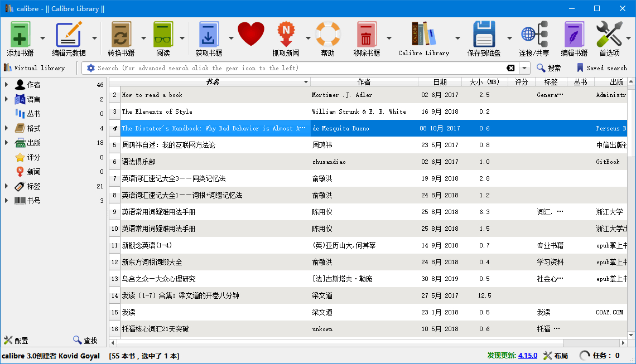Click inside the search input field
Image resolution: width=636 pixels, height=364 pixels.
(300, 68)
